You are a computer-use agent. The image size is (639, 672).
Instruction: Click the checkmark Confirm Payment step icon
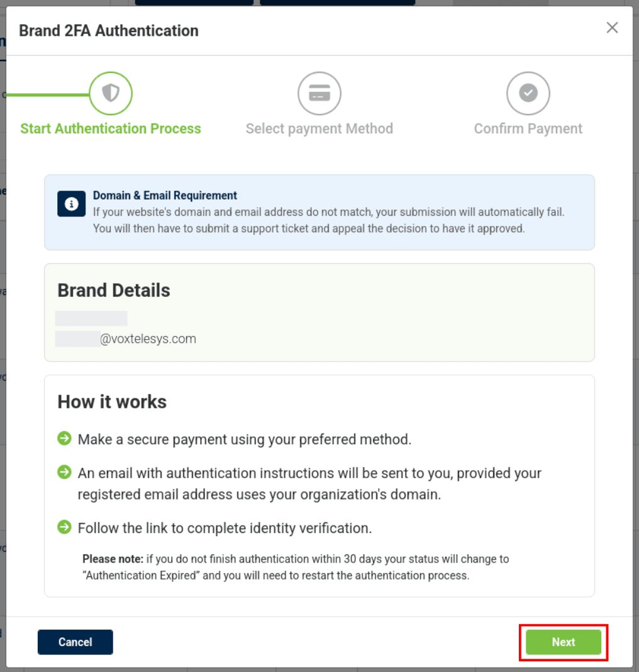click(528, 94)
